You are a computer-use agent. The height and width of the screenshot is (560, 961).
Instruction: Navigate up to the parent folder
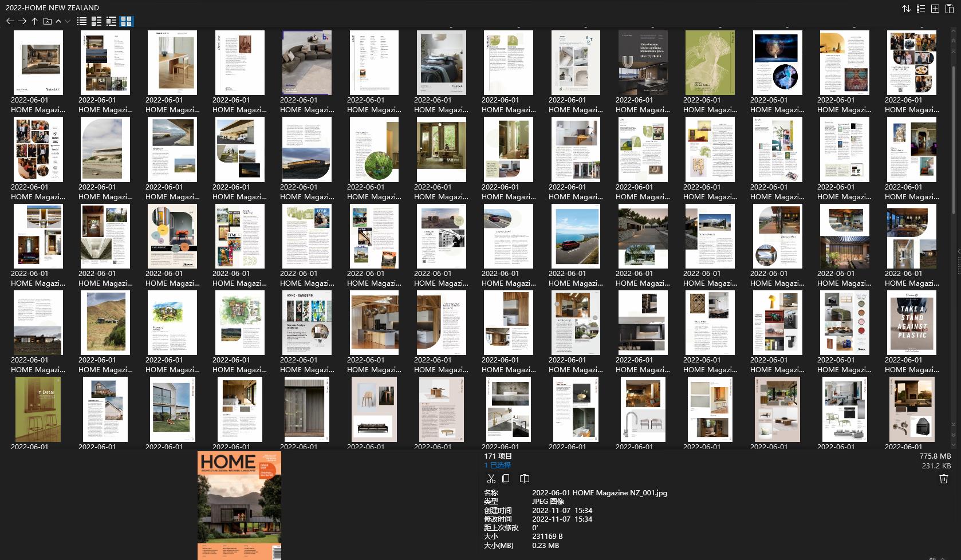tap(34, 21)
